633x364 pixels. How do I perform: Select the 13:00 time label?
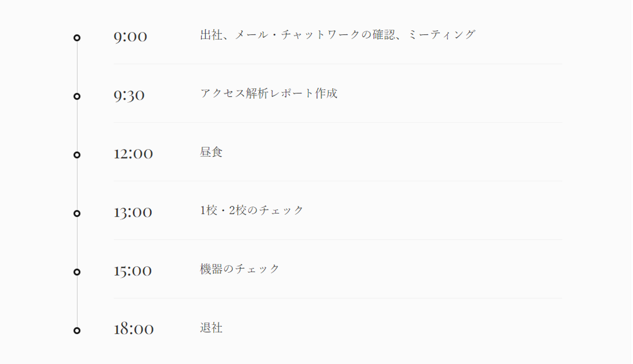click(x=133, y=213)
